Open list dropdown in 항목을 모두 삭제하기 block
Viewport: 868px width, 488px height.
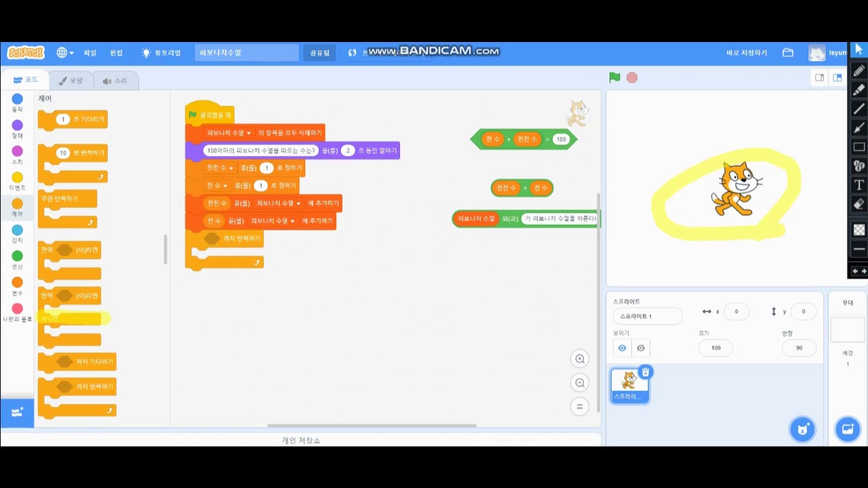click(229, 133)
